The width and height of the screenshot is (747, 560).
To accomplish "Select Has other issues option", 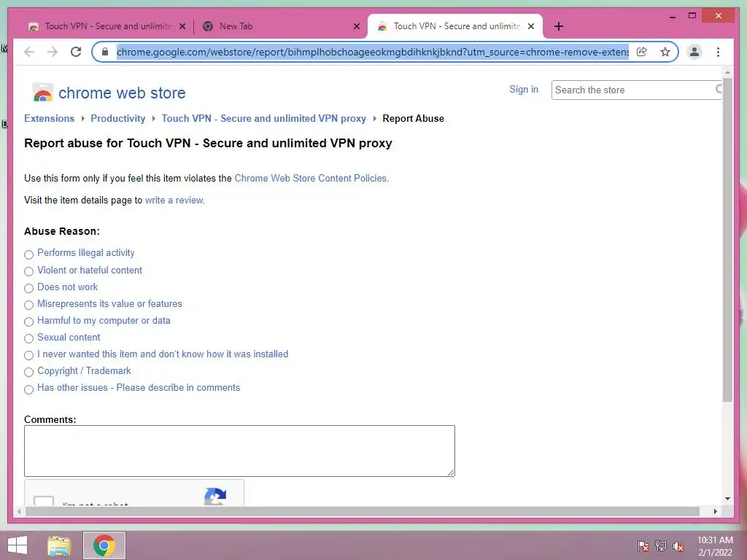I will click(28, 389).
